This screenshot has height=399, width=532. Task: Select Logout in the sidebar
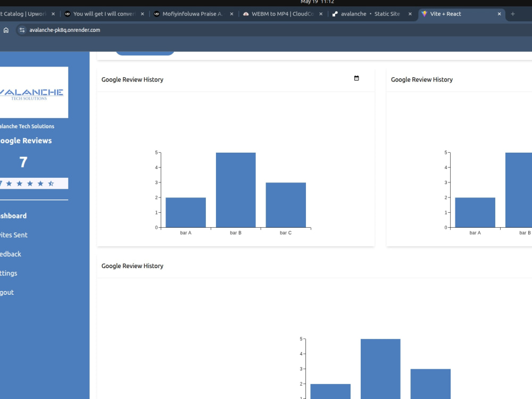7,293
